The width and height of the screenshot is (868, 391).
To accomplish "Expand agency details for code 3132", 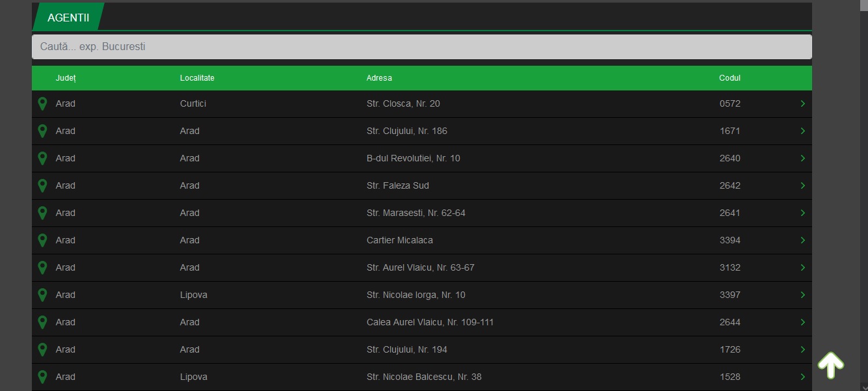I will coord(803,267).
